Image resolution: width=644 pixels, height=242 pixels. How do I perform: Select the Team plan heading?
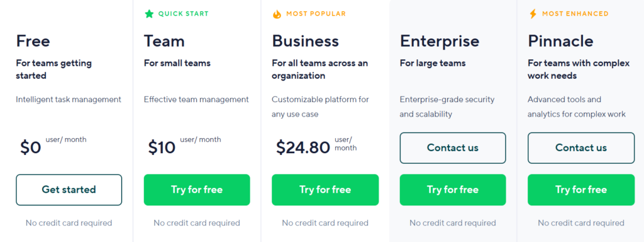[164, 41]
